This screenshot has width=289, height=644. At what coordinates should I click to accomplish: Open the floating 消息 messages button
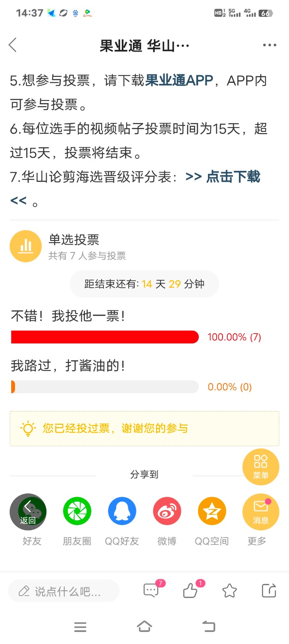coord(261,512)
